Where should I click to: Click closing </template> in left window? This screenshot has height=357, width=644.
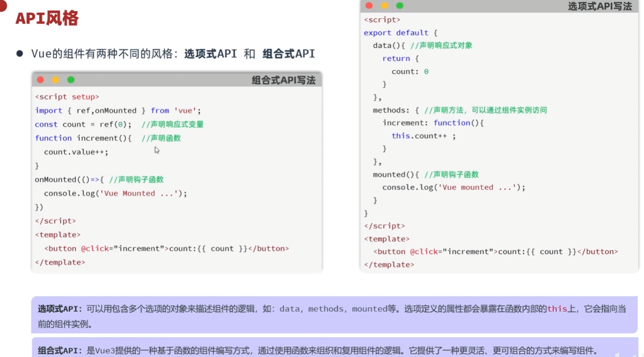(x=60, y=262)
